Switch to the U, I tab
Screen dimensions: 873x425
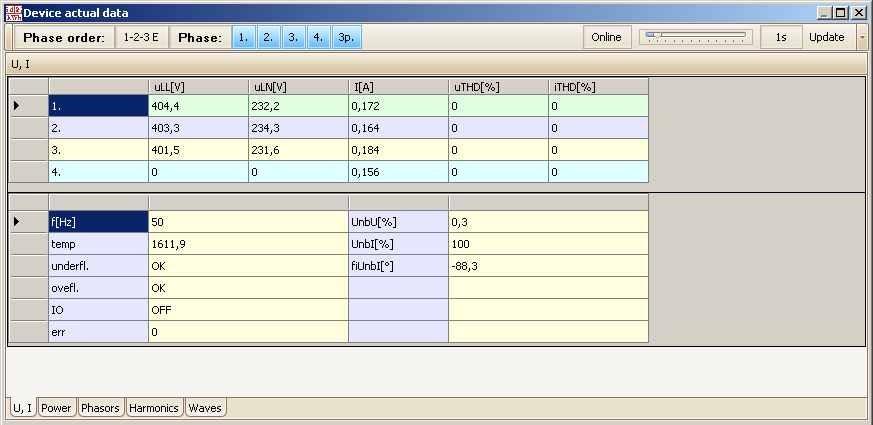[22, 408]
